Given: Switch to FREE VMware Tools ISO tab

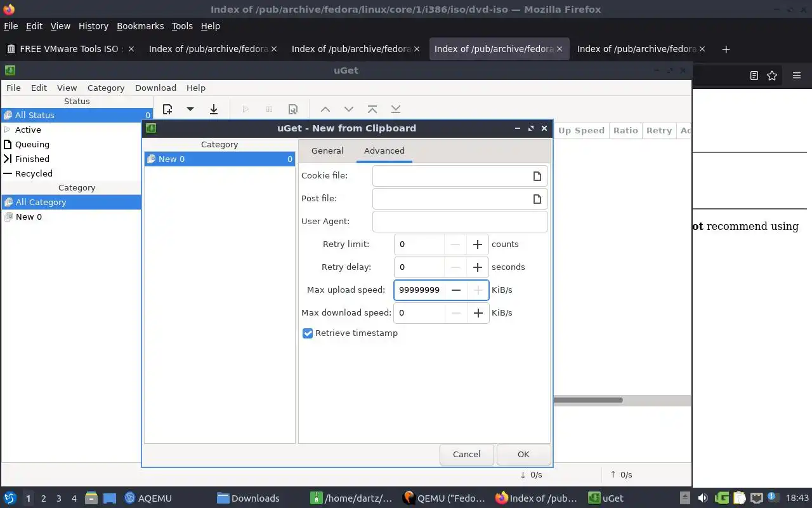Looking at the screenshot, I should pos(70,49).
